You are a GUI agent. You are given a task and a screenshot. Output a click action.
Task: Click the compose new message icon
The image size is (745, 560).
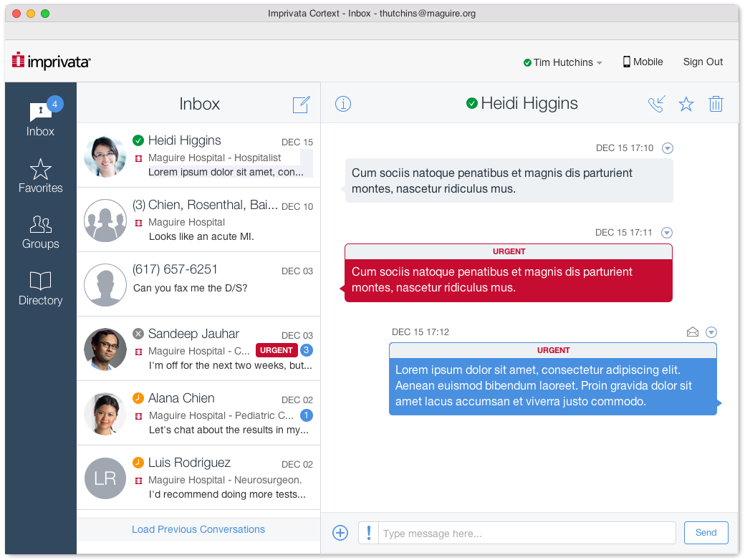[301, 105]
